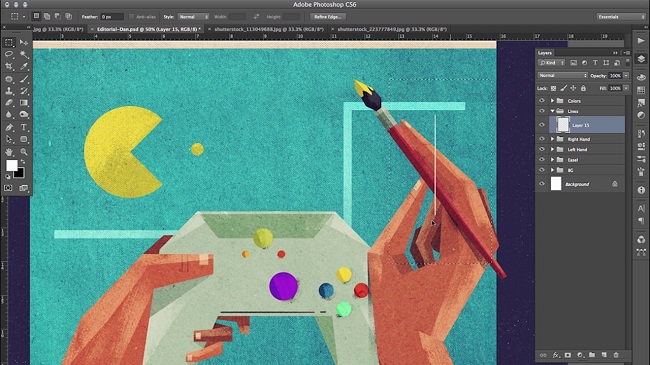Open the Actions panel play icon
This screenshot has width=650, height=365.
coord(641,41)
